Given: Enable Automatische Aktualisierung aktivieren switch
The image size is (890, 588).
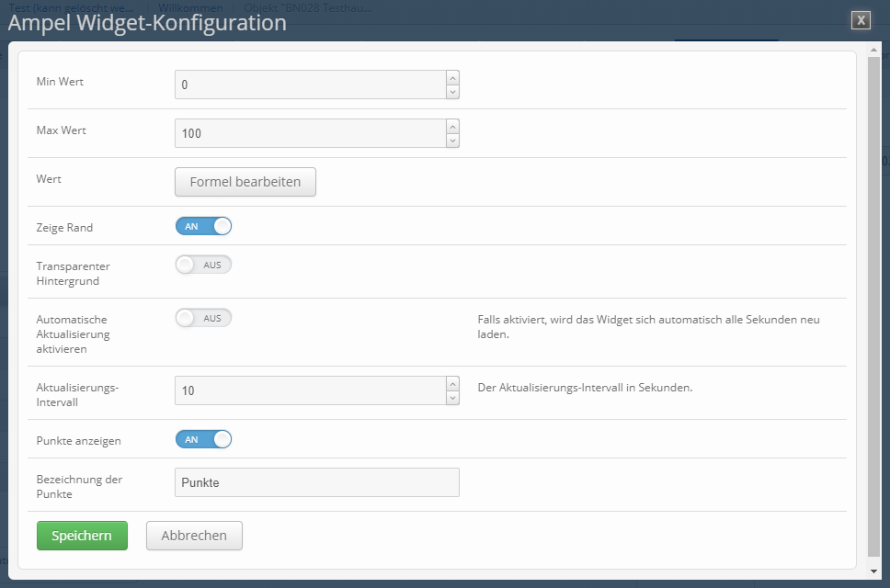Looking at the screenshot, I should point(203,318).
